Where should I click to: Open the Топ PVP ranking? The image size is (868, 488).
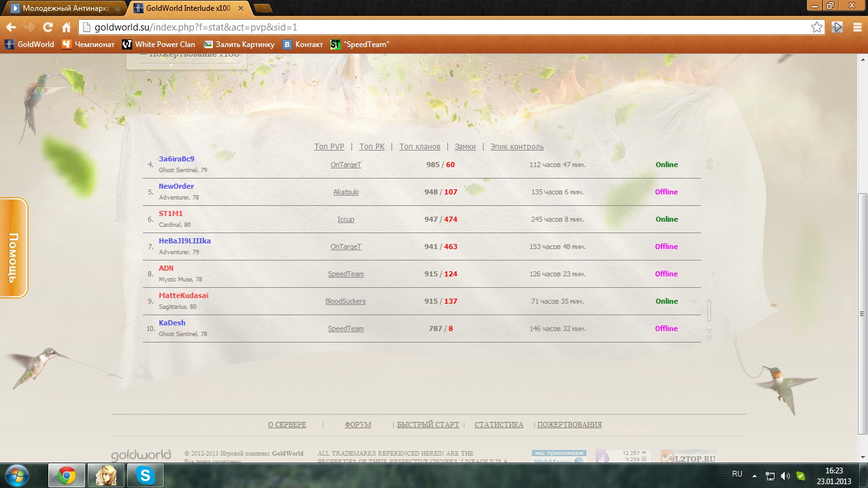329,147
